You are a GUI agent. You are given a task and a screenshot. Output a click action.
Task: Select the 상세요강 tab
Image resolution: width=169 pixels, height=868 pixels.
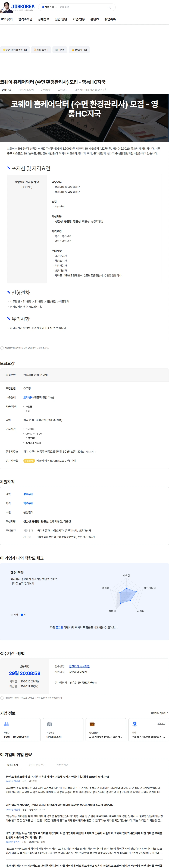(6, 90)
